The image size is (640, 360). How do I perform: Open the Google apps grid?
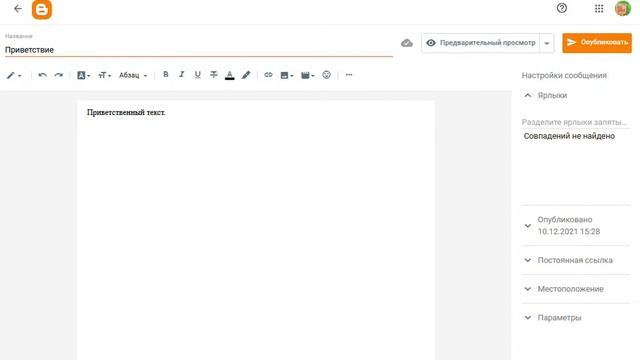(x=599, y=9)
